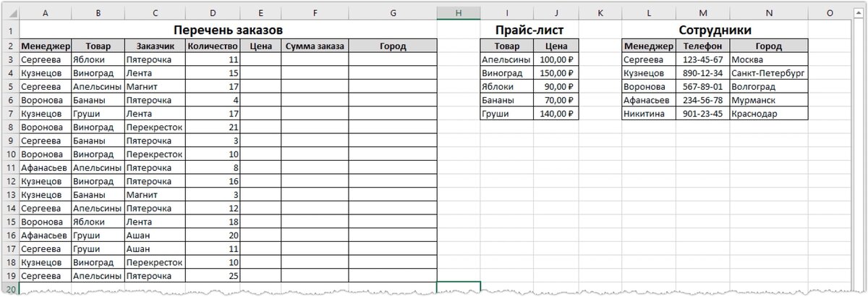Select price cell '150,00 ₽'
This screenshot has height=297, width=868.
click(x=556, y=73)
